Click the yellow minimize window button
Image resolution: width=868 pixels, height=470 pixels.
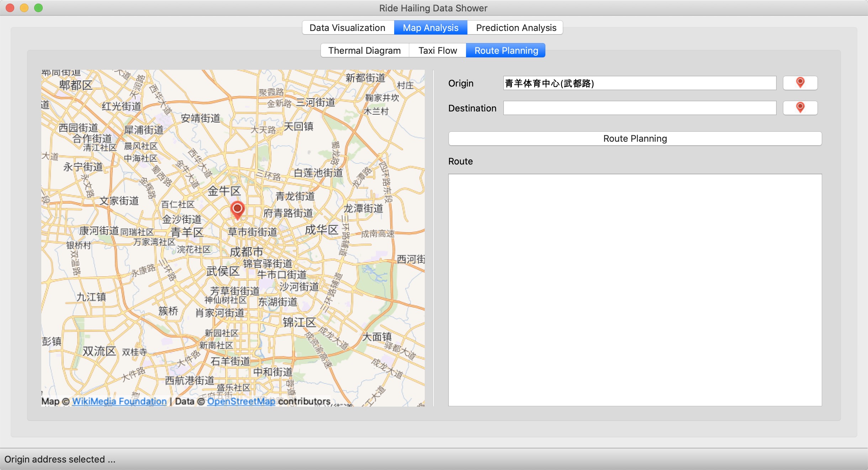24,8
